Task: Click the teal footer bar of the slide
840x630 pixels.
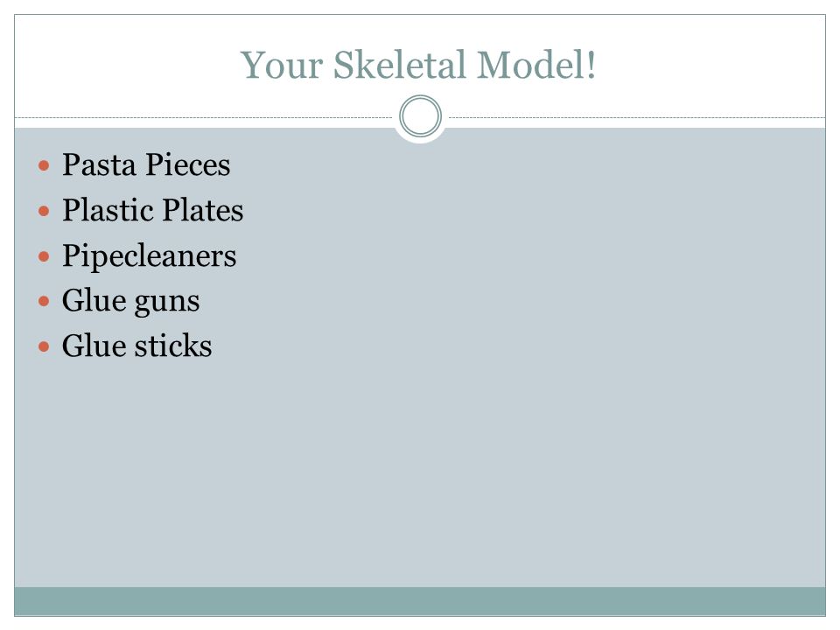Action: (x=420, y=601)
